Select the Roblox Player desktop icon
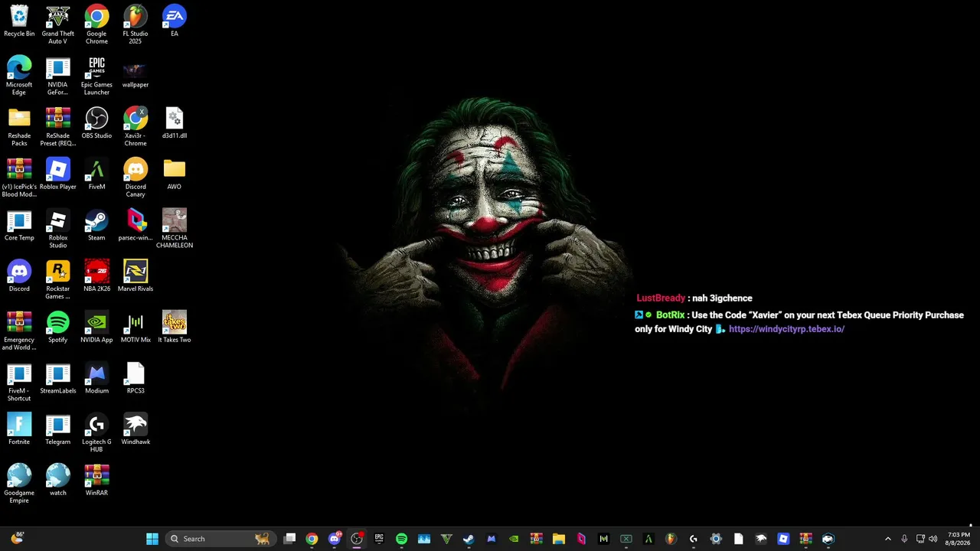Screen dimensions: 980x551 click(x=57, y=174)
